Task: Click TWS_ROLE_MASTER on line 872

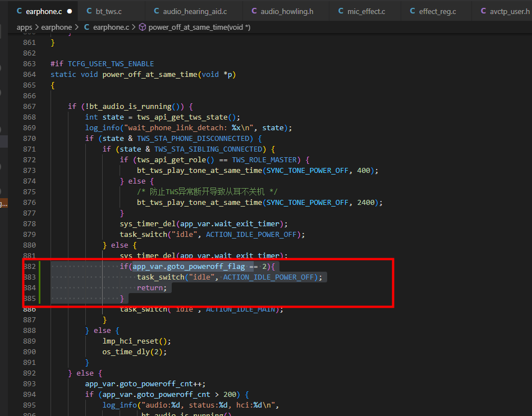Action: (264, 160)
